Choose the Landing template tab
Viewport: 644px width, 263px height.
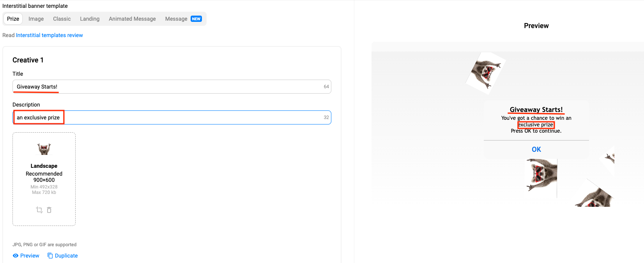90,19
